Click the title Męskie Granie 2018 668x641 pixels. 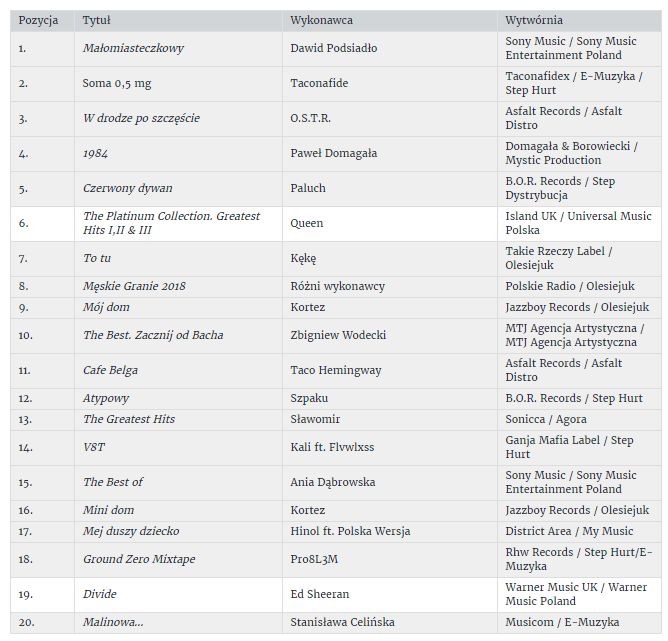[x=134, y=286]
